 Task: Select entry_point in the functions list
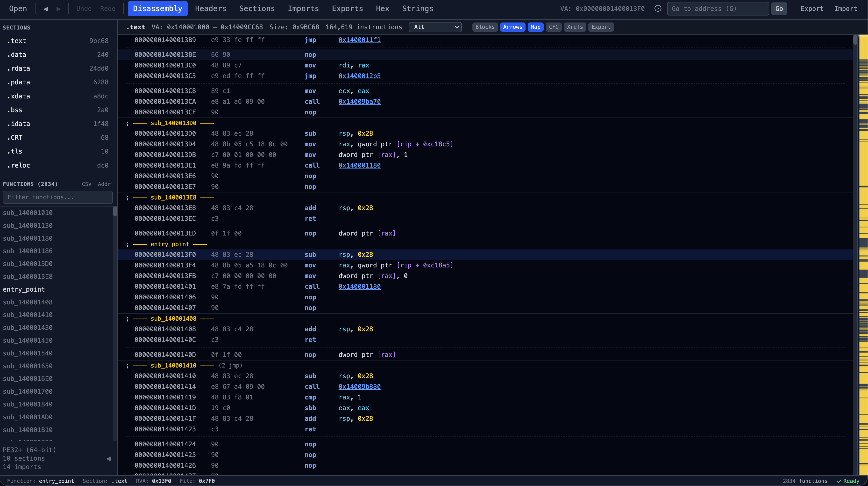24,289
